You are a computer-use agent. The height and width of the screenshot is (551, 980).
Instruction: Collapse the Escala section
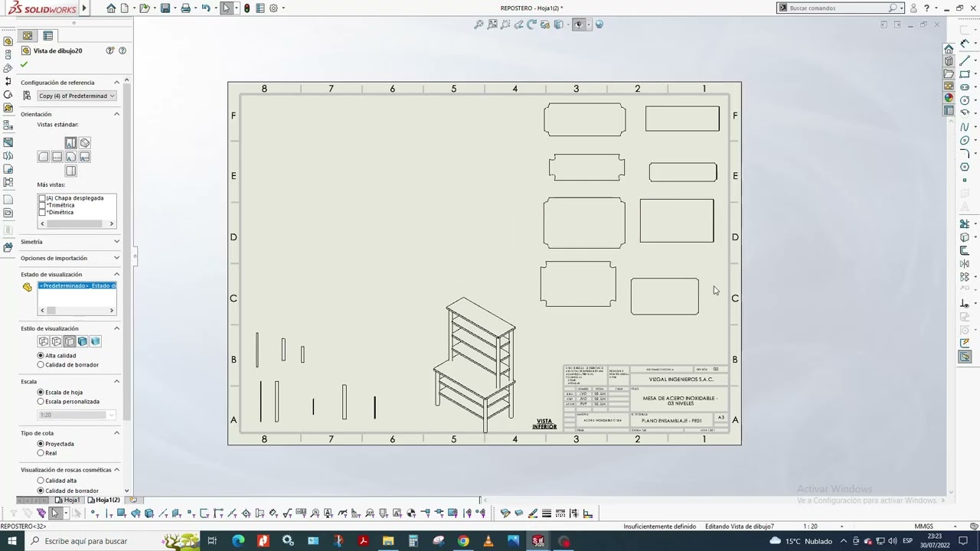(116, 381)
